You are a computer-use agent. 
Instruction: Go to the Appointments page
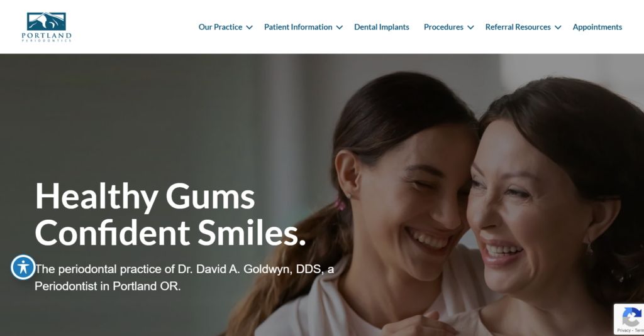click(x=597, y=27)
